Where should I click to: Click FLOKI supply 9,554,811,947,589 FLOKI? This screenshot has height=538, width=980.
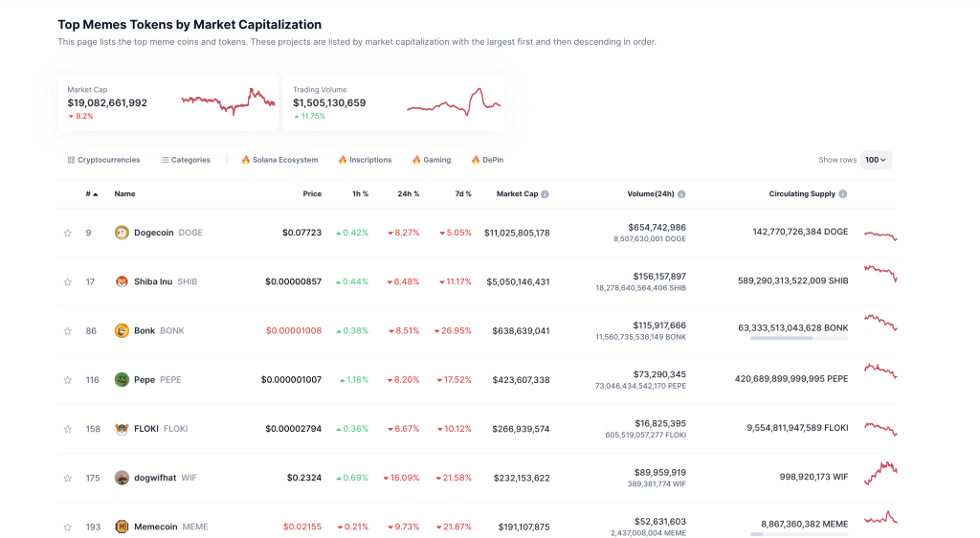coord(797,428)
